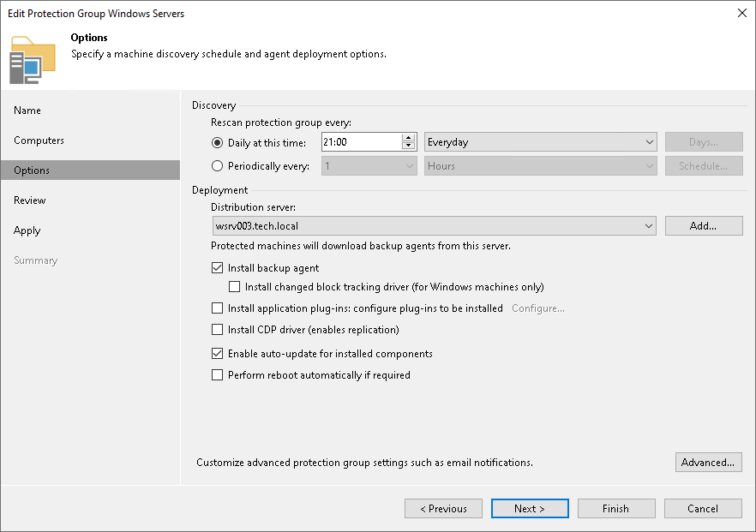
Task: Go back using the Previous button
Action: click(443, 508)
